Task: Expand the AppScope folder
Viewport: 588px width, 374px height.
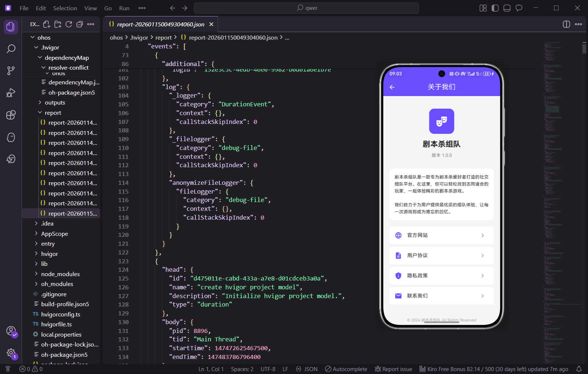Action: click(x=61, y=234)
